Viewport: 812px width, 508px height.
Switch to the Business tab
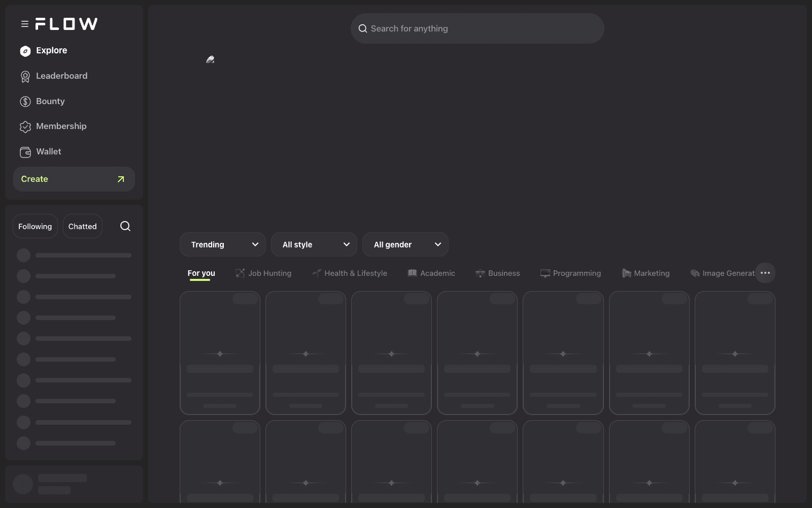pos(498,273)
